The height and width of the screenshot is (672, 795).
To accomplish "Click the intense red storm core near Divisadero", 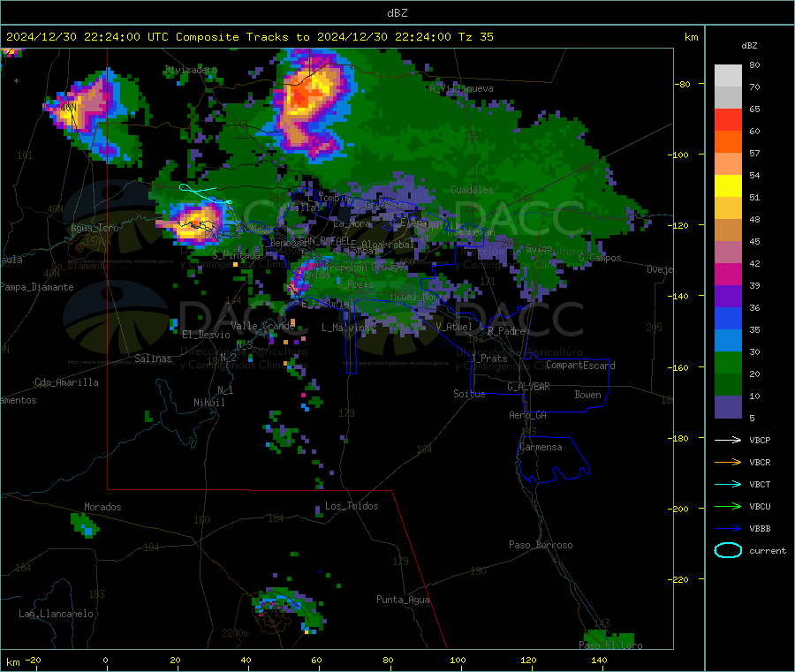I will tap(304, 95).
